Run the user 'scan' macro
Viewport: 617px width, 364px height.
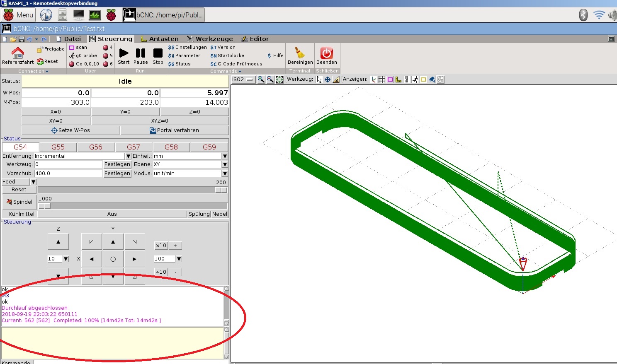tap(78, 48)
